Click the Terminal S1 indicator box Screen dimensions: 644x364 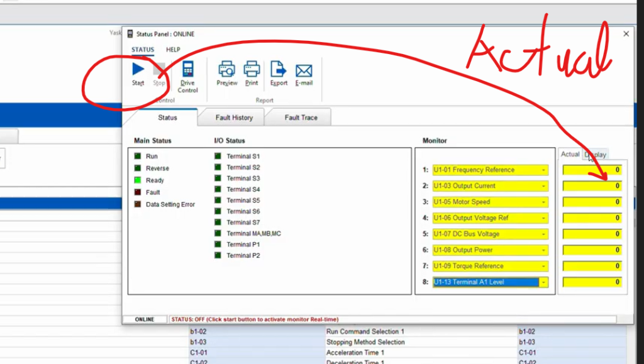click(x=218, y=156)
